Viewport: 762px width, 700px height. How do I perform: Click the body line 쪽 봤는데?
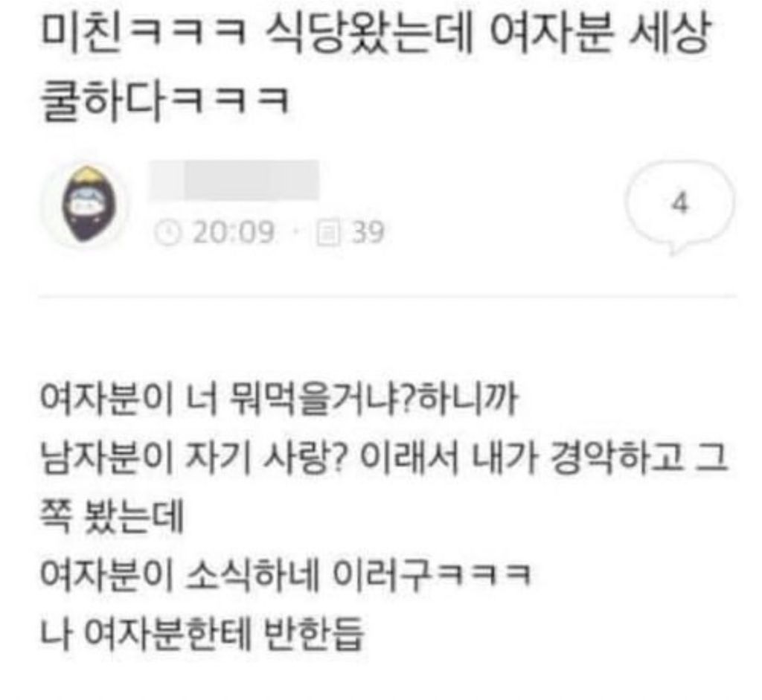(x=112, y=516)
